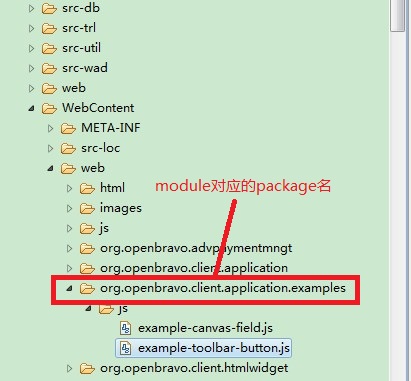Image resolution: width=411 pixels, height=381 pixels.
Task: Click the src-wad folder icon
Action: (x=49, y=68)
